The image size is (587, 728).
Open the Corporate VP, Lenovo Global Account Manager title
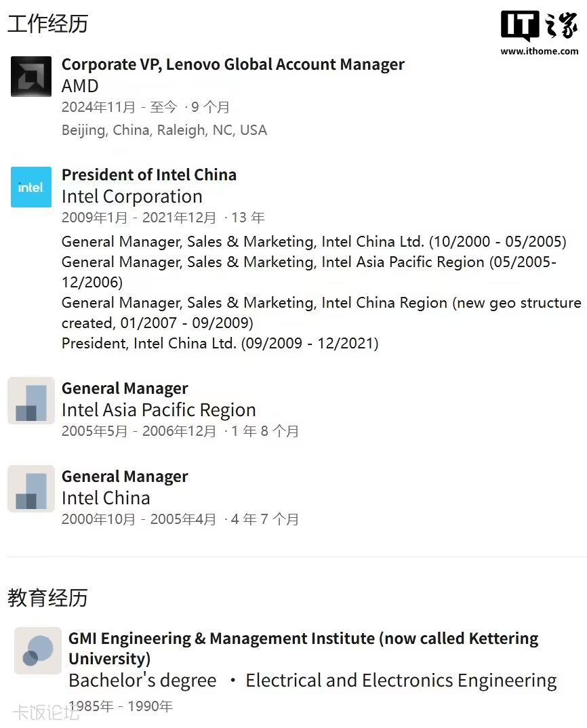pos(232,64)
